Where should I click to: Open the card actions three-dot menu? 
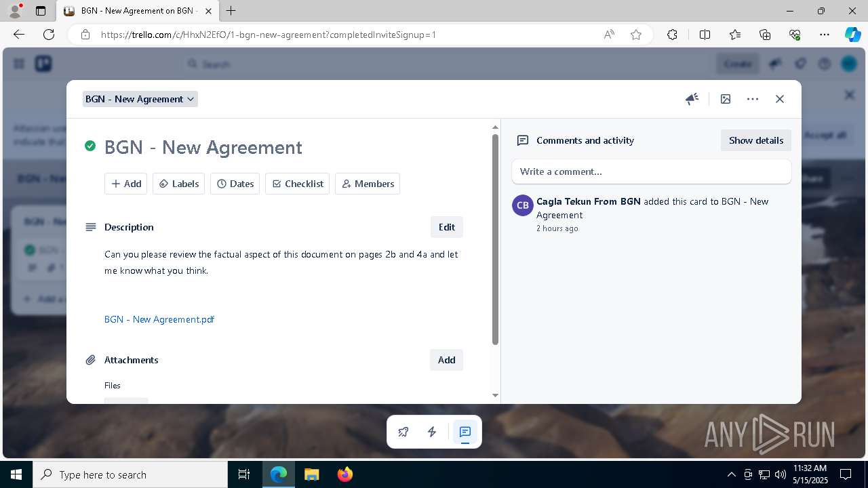point(753,99)
